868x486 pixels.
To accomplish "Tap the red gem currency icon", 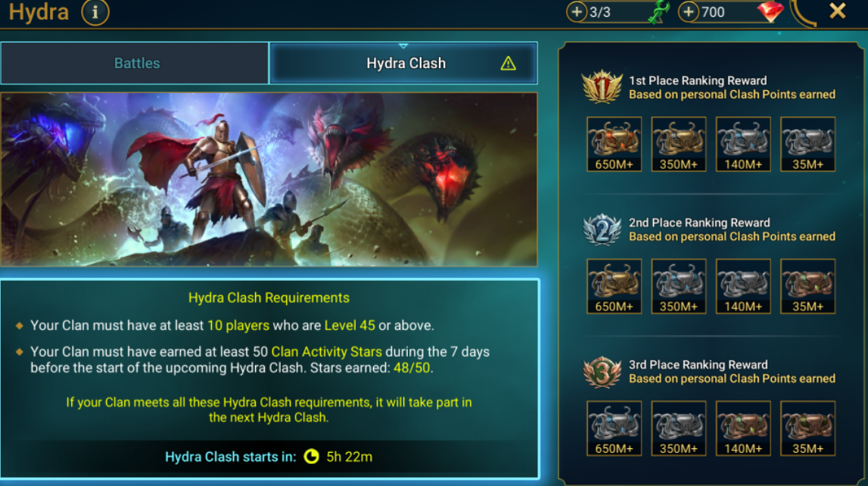I will [770, 11].
